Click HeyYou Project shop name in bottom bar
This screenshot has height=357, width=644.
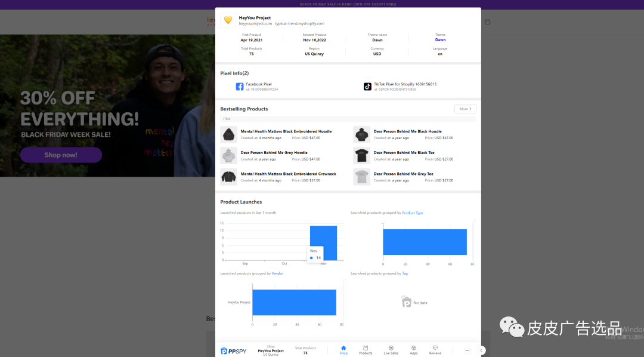point(271,351)
